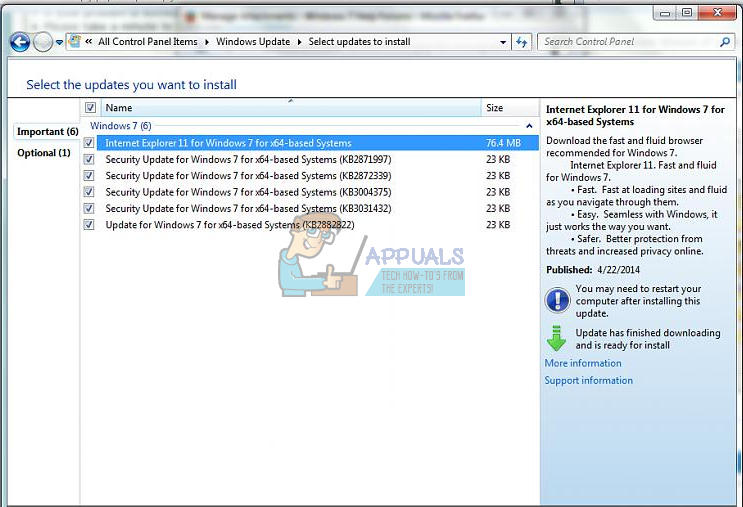Click the Published 4/22/2014 date text
Viewport: 743px width, 507px height.
point(593,270)
